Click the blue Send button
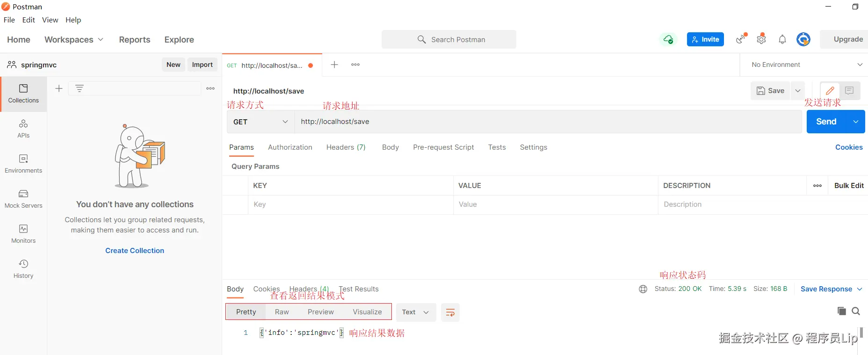This screenshot has width=868, height=355. click(826, 122)
